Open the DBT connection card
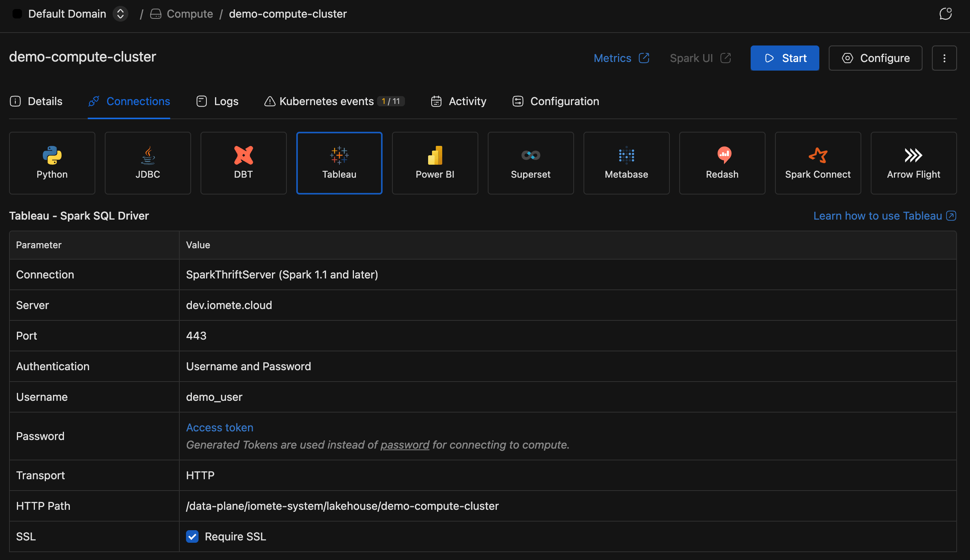 tap(243, 163)
